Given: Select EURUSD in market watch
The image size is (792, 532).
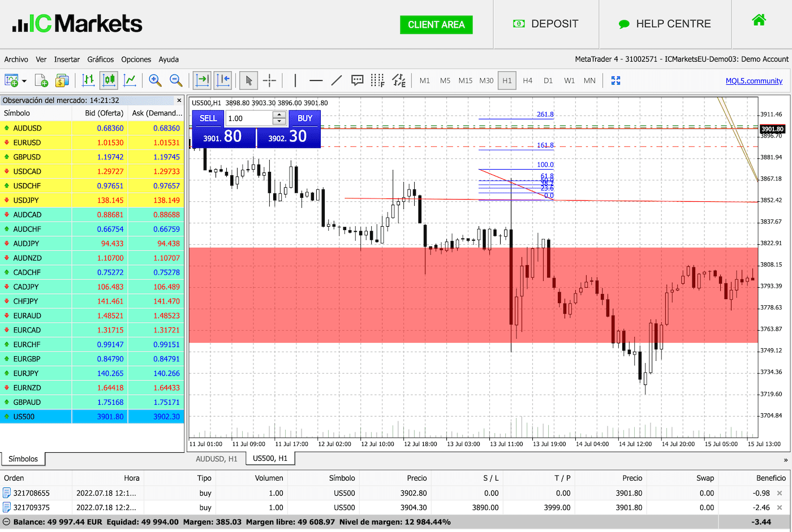Looking at the screenshot, I should (92, 142).
